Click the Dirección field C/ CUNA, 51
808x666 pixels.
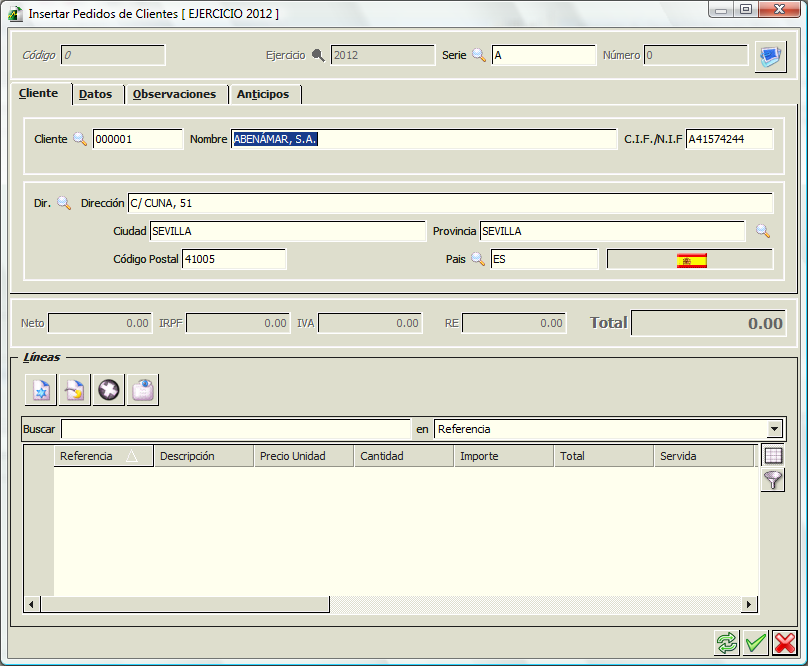point(450,203)
